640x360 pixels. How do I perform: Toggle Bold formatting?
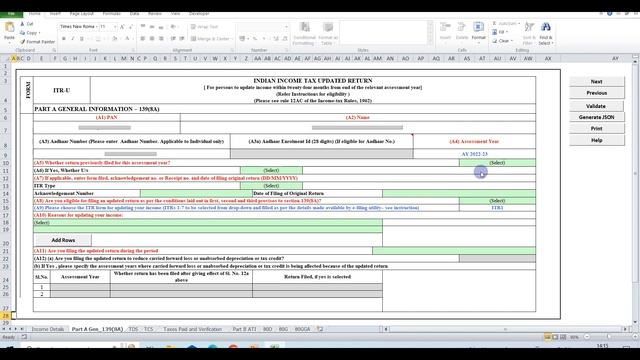pyautogui.click(x=64, y=39)
